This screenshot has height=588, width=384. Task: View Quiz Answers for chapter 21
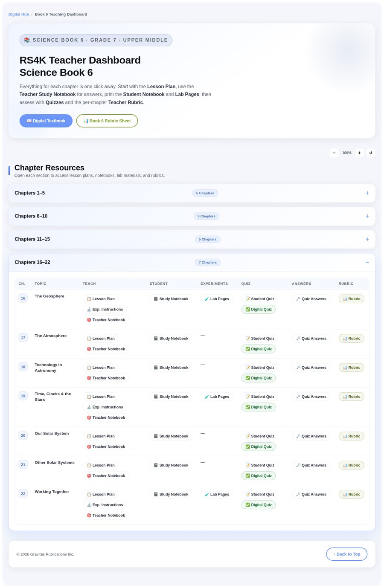[x=311, y=465]
